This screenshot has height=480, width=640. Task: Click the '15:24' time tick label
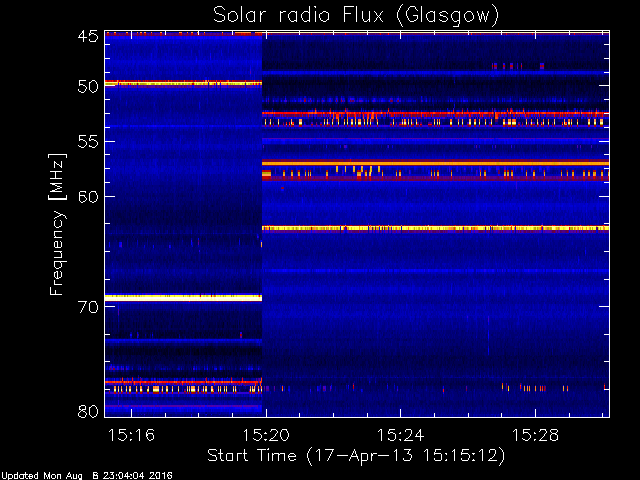point(400,435)
